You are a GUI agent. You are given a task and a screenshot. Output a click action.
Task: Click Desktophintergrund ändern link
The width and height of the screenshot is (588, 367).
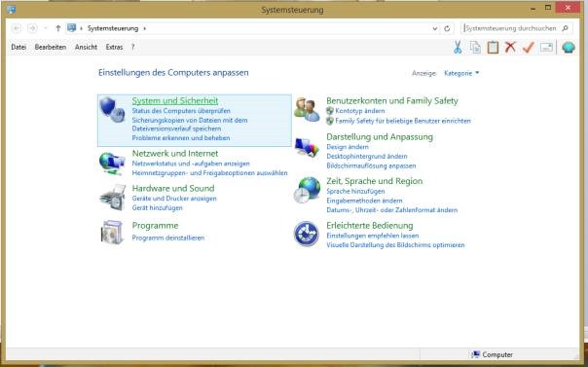pos(367,157)
